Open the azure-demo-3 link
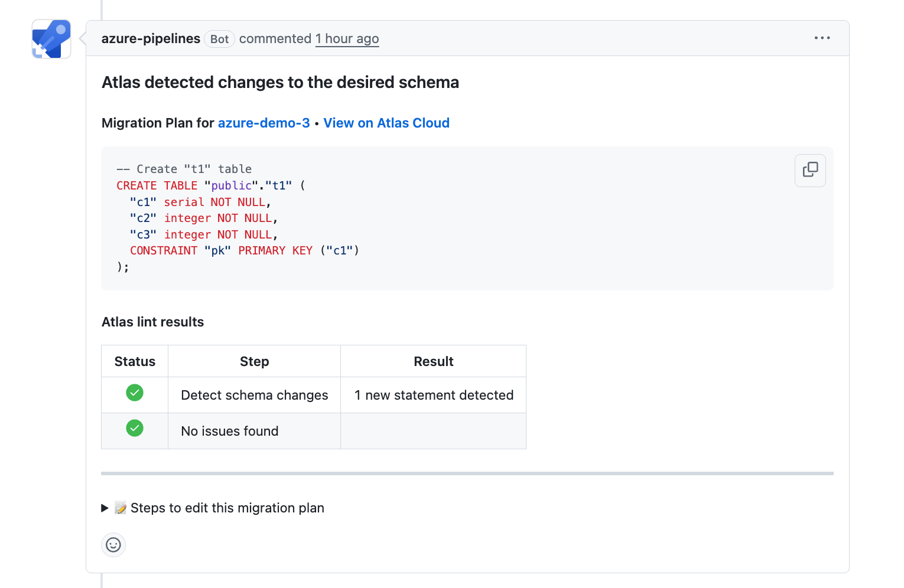 (264, 123)
